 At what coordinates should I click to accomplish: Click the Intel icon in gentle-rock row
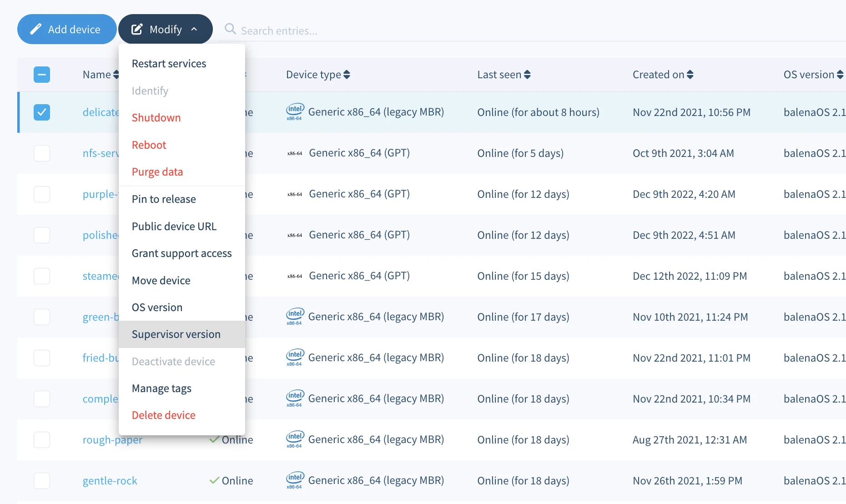(x=295, y=480)
